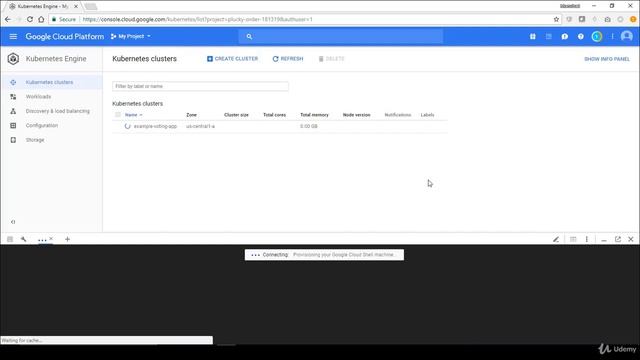This screenshot has width=640, height=360.
Task: Click the Cloud Shell wrench settings icon
Action: point(24,239)
